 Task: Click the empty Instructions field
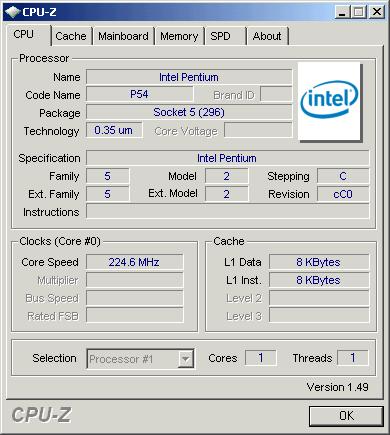click(x=227, y=212)
